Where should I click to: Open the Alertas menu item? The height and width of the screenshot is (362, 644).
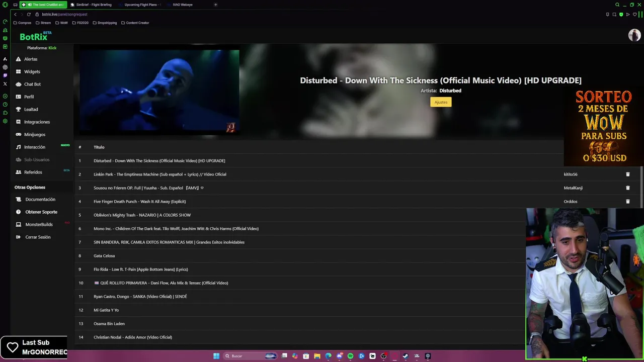31,59
